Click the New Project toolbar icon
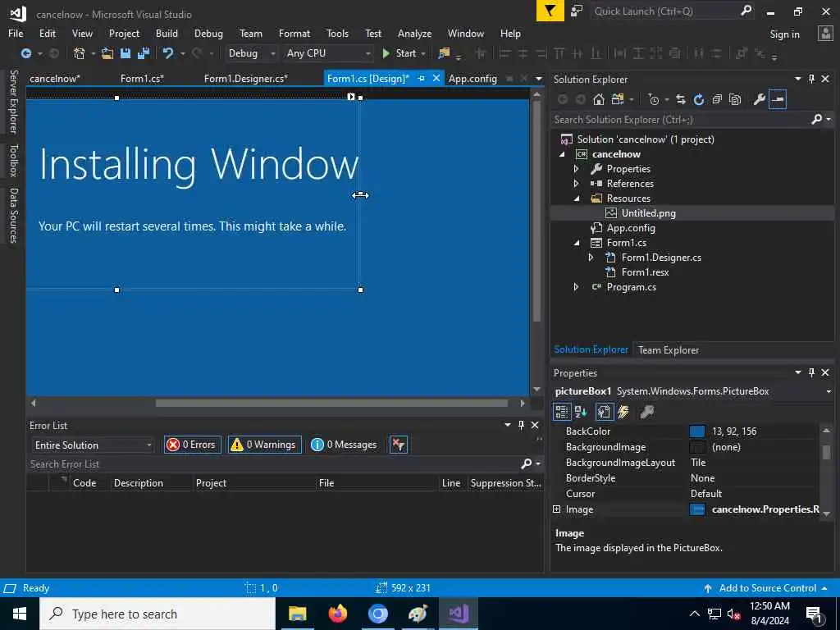Image resolution: width=840 pixels, height=630 pixels. coord(80,53)
